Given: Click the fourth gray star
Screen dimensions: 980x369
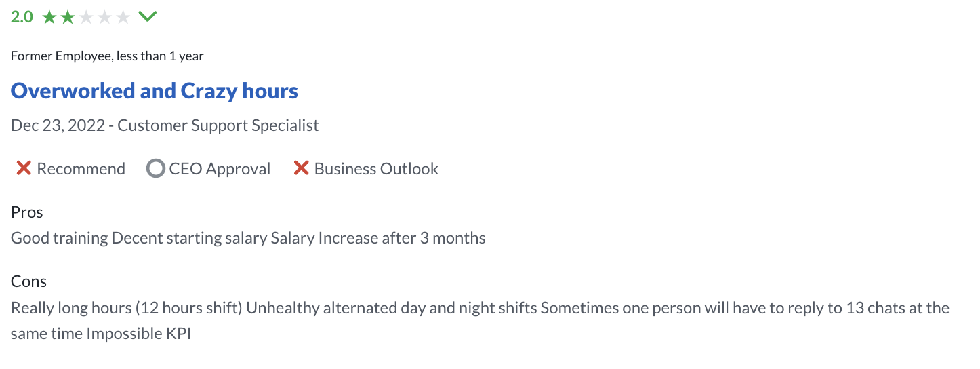Looking at the screenshot, I should click(104, 17).
